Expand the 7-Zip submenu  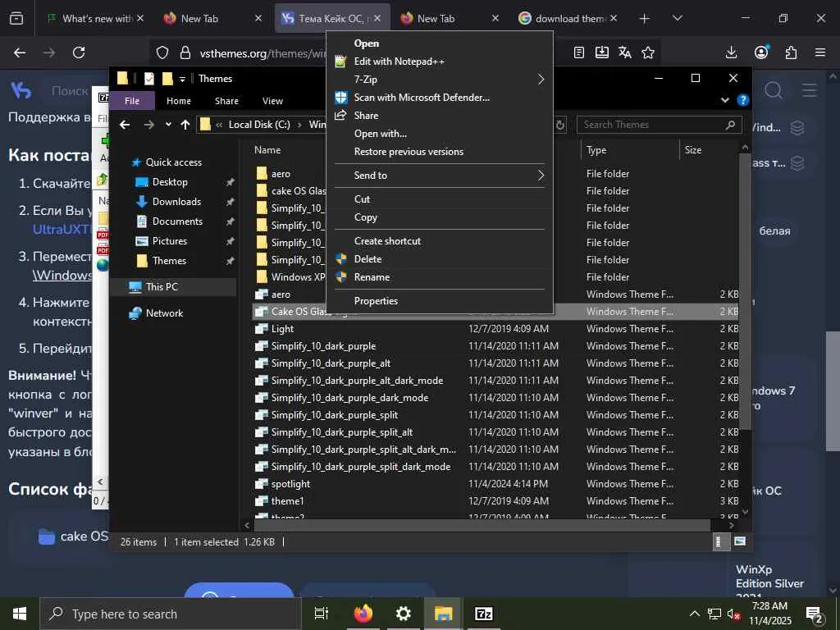440,80
